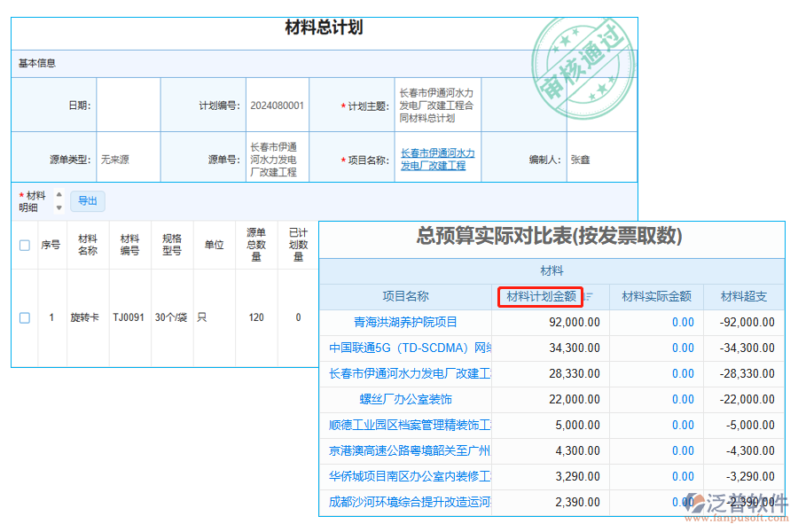Select all rows via header checkbox
This screenshot has height=532, width=798.
click(x=24, y=246)
